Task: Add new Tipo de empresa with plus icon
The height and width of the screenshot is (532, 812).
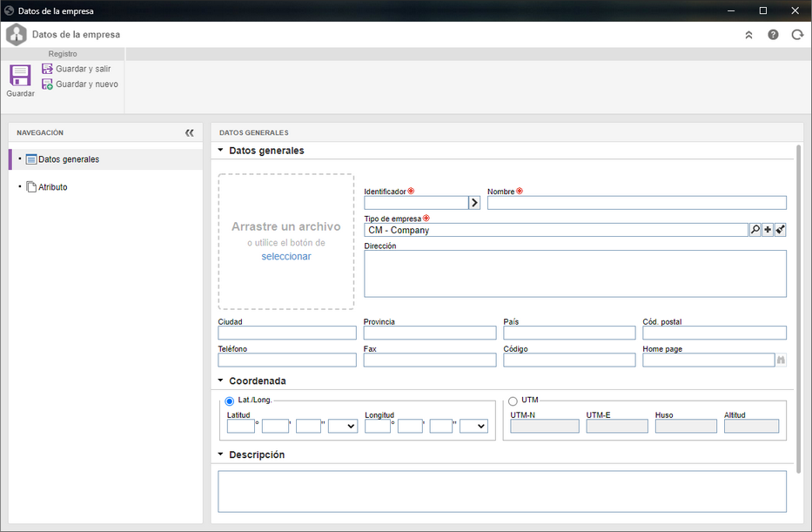Action: click(x=768, y=230)
